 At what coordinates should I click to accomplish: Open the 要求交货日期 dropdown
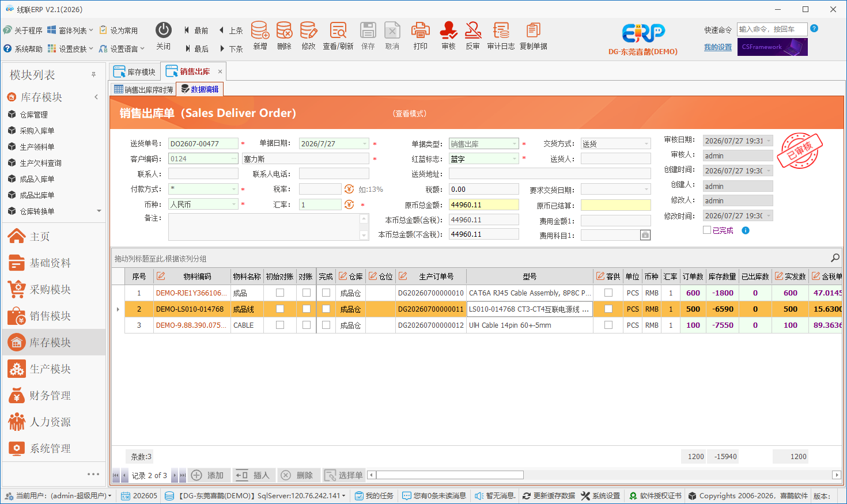point(646,189)
